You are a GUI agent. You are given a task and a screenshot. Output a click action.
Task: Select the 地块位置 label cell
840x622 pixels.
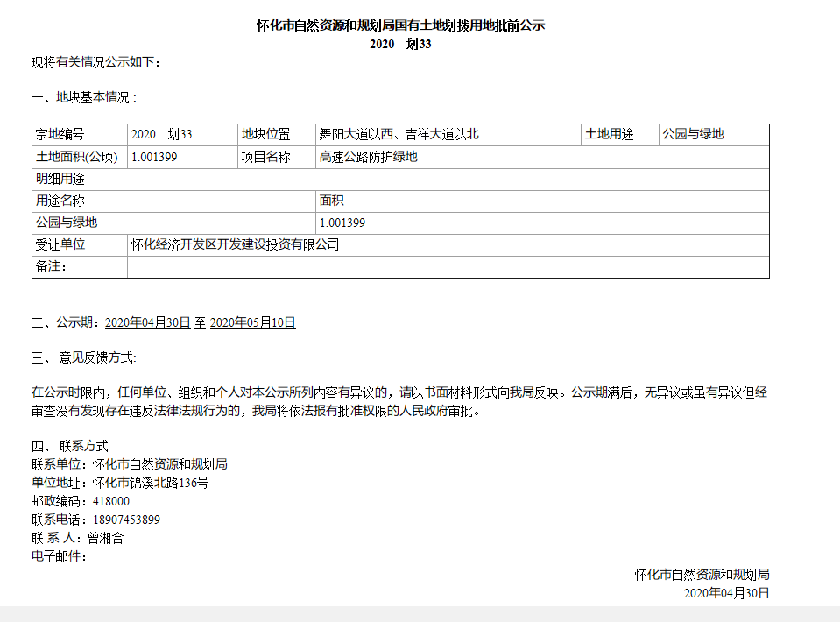coord(277,135)
